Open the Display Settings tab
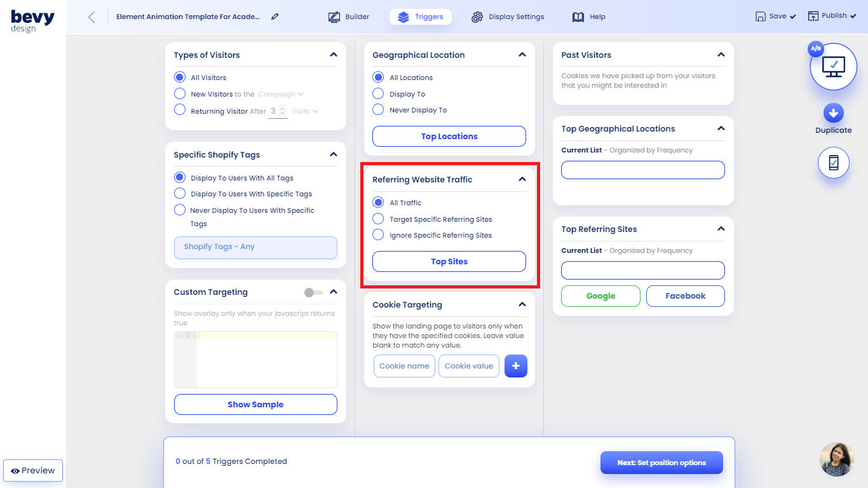 point(508,17)
